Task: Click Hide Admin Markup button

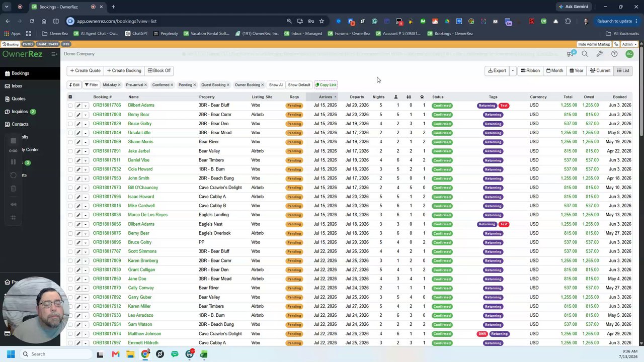Action: [x=594, y=44]
